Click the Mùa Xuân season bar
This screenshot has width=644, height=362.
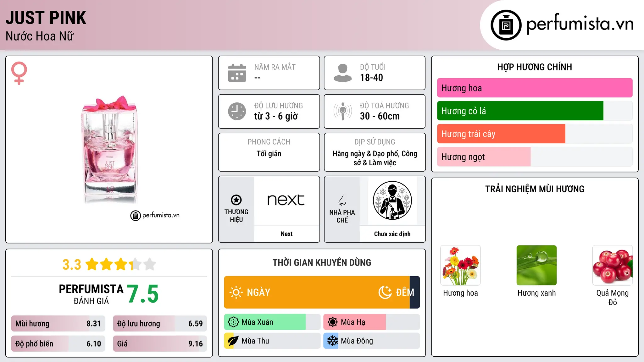(272, 322)
